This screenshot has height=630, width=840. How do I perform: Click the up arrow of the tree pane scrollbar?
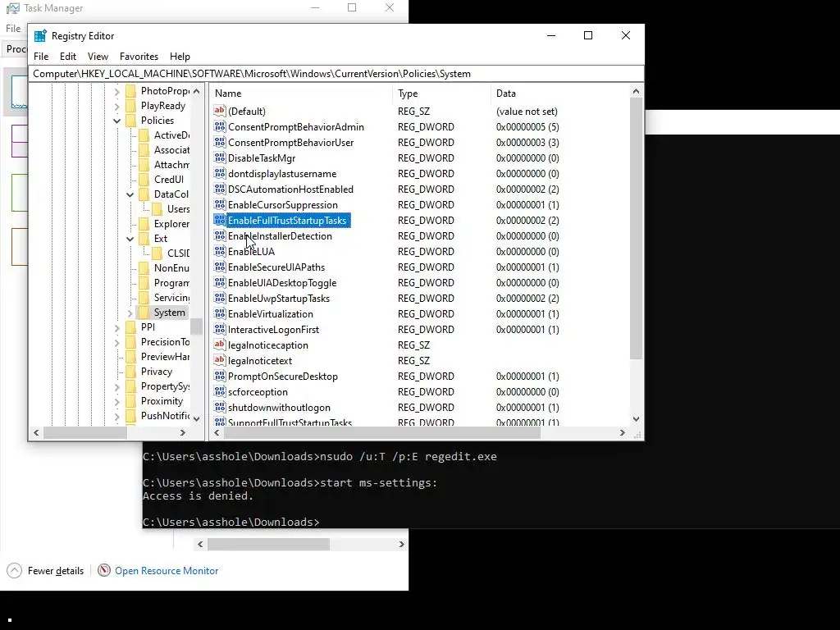[197, 91]
